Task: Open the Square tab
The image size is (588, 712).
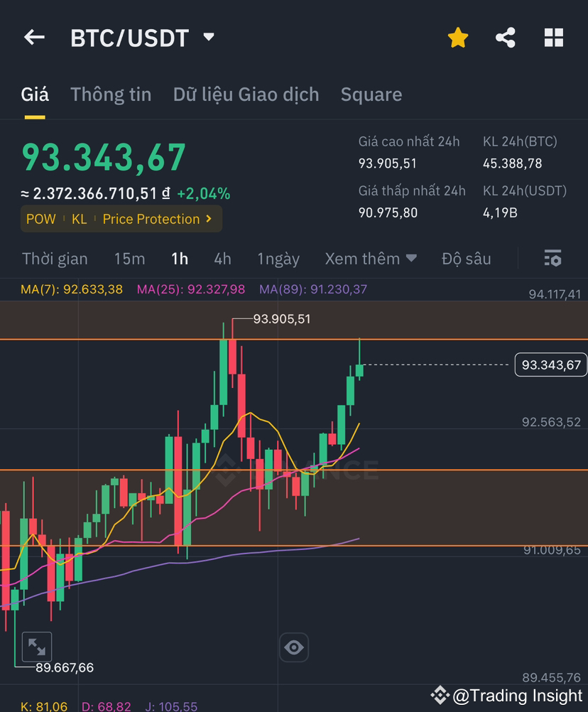Action: point(371,94)
